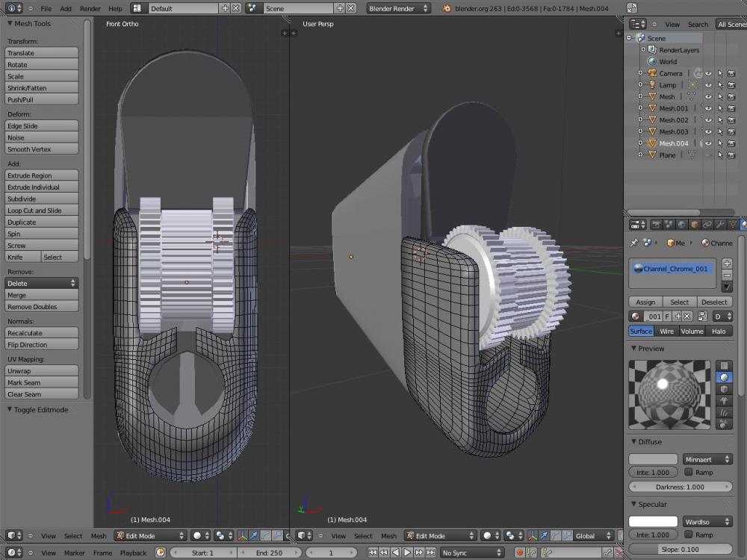The height and width of the screenshot is (560, 747).
Task: Open the Render properties camera tab
Action: click(656, 224)
